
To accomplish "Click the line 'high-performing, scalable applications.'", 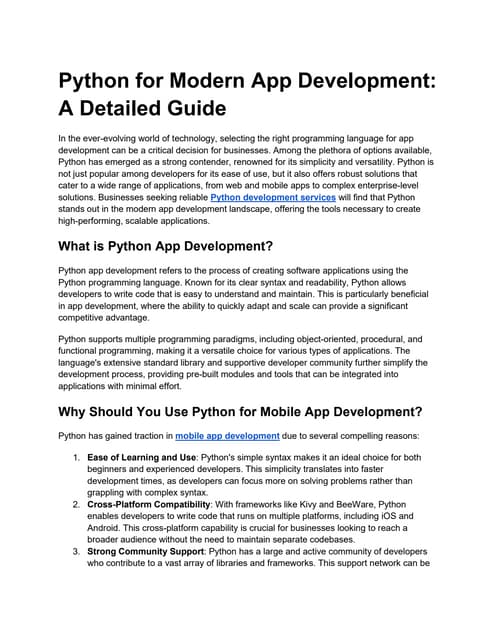I will pyautogui.click(x=134, y=221).
